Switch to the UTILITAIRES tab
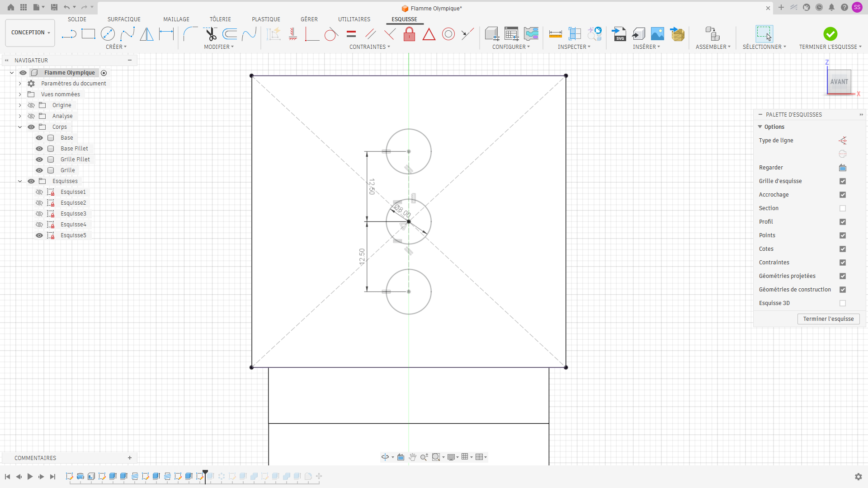The height and width of the screenshot is (488, 868). tap(354, 19)
